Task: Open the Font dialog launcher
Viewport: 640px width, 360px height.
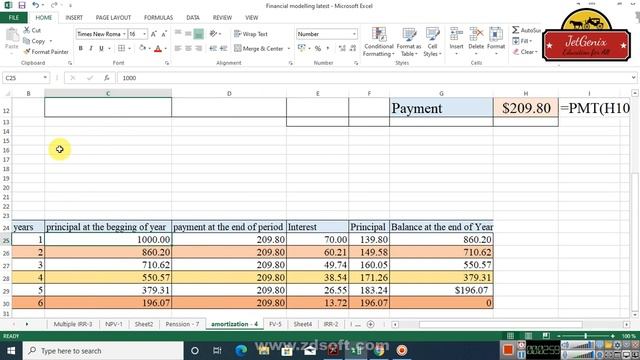Action: pyautogui.click(x=167, y=63)
